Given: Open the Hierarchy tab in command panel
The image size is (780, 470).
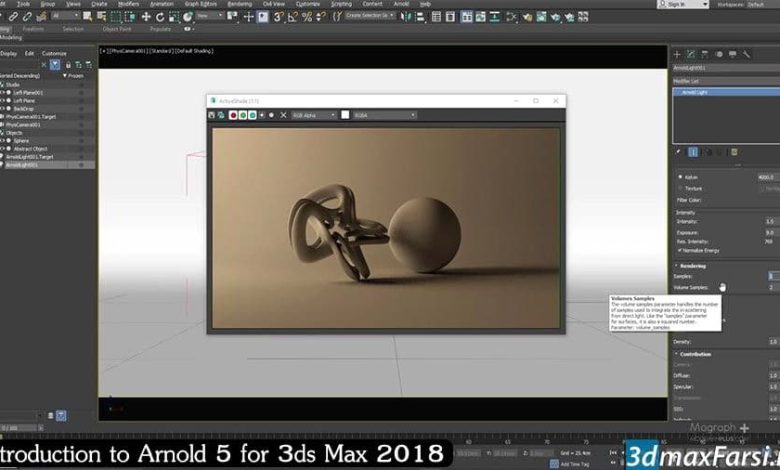Looking at the screenshot, I should pos(705,54).
